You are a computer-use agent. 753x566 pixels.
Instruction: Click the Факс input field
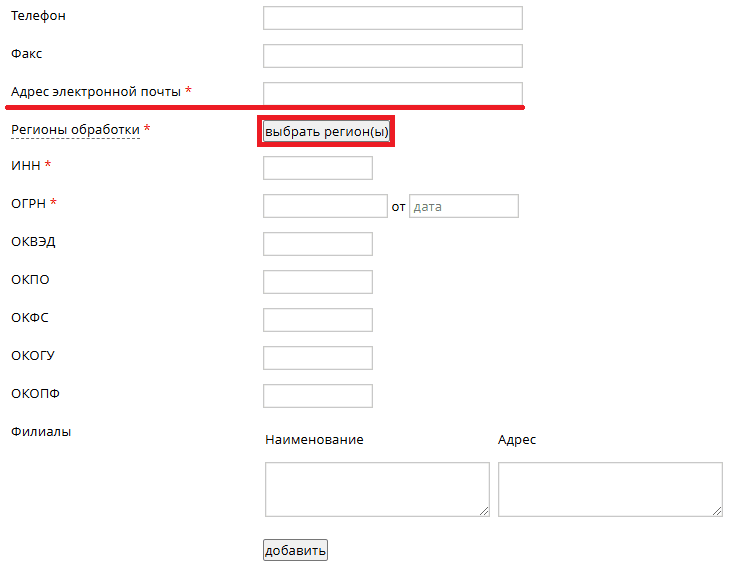pos(392,56)
